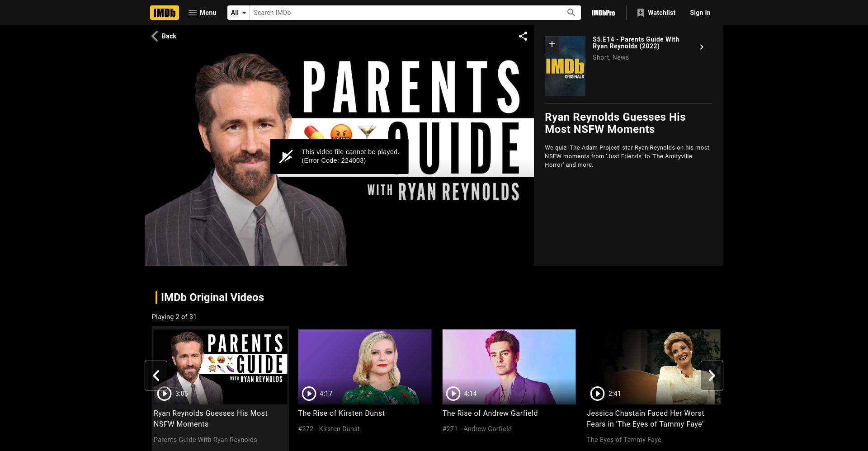This screenshot has height=451, width=868.
Task: Play the 2:41 Jessica Chastain video
Action: click(x=598, y=394)
